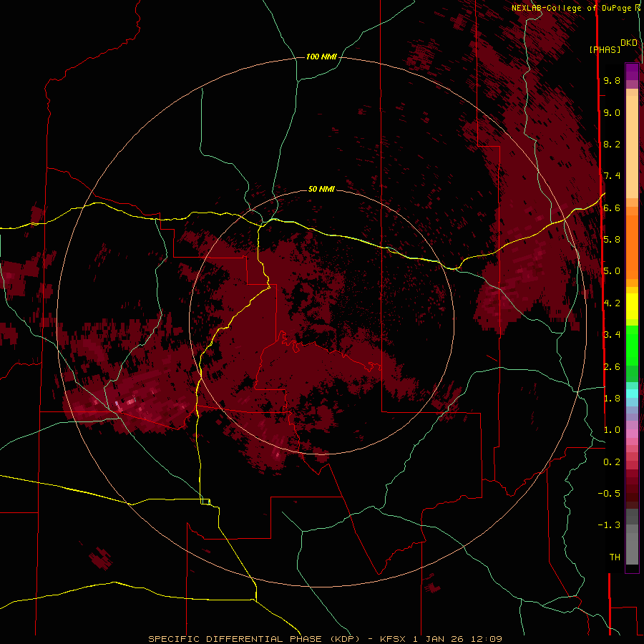The width and height of the screenshot is (644, 644).
Task: Click the 1.0 scale label
Action: 612,430
